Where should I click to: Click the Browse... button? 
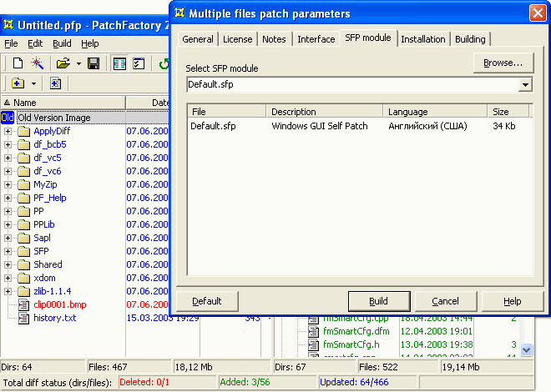503,63
